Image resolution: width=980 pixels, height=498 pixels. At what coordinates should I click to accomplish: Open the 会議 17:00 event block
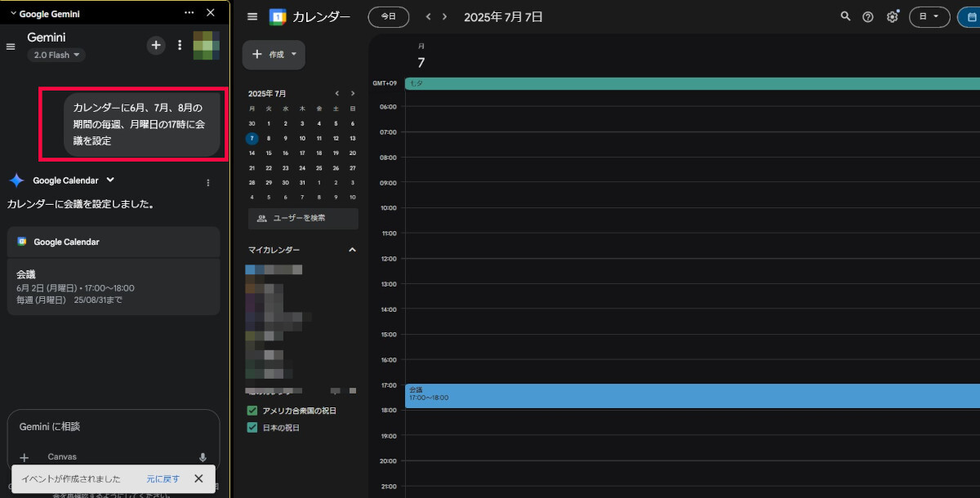693,396
